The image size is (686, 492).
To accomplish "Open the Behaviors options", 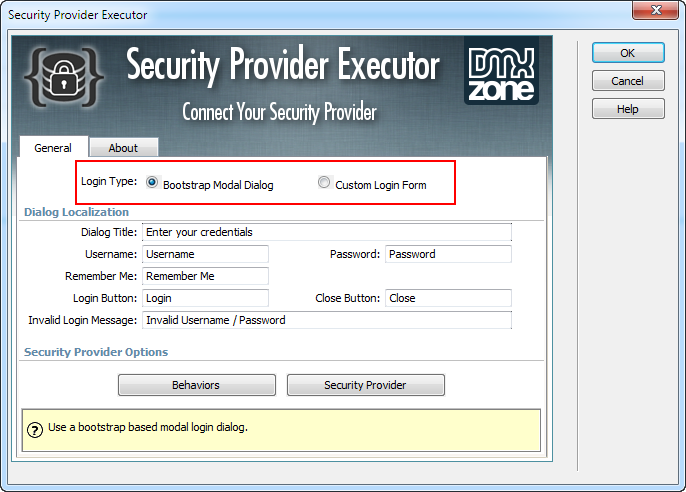I will pos(196,385).
